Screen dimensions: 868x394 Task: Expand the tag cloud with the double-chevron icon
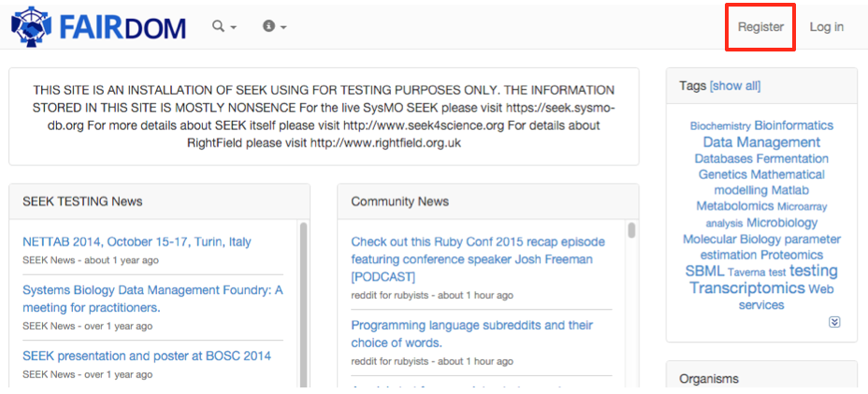tap(834, 322)
